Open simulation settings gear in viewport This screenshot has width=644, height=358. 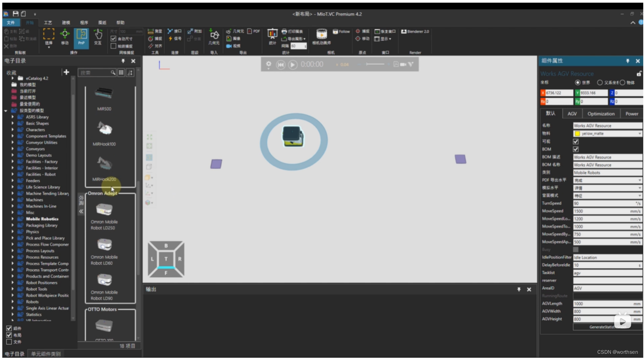pos(268,64)
